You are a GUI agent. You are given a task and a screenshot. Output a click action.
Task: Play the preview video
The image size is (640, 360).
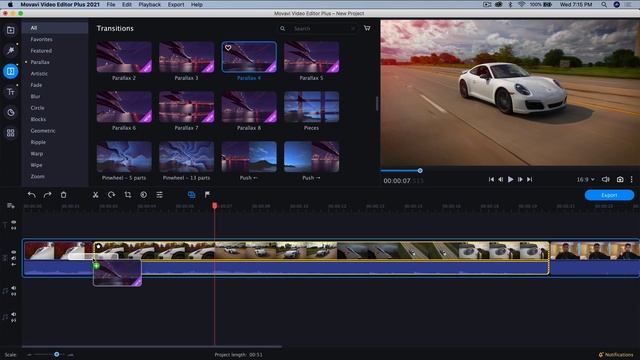pos(510,179)
